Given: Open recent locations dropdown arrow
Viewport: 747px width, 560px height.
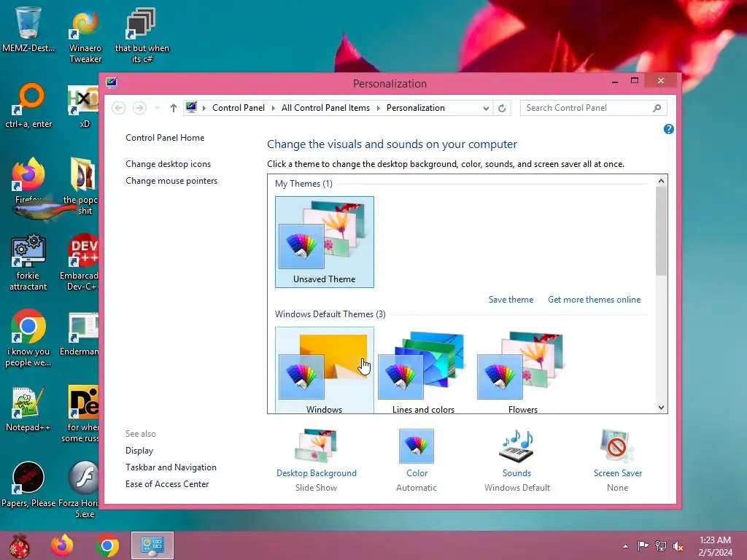Looking at the screenshot, I should point(157,108).
